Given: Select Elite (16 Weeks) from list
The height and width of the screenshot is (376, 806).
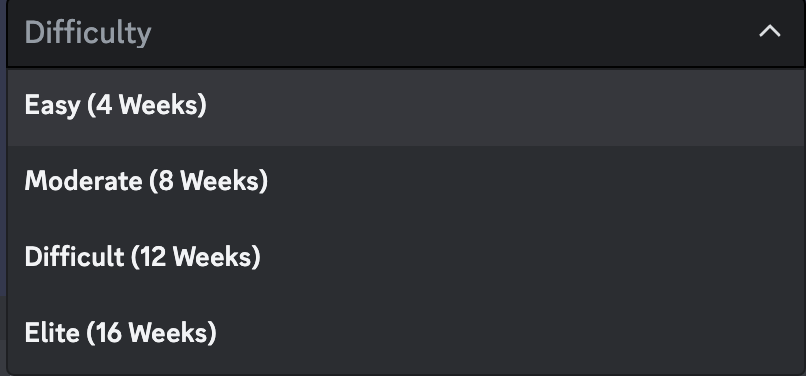Looking at the screenshot, I should pyautogui.click(x=406, y=333).
